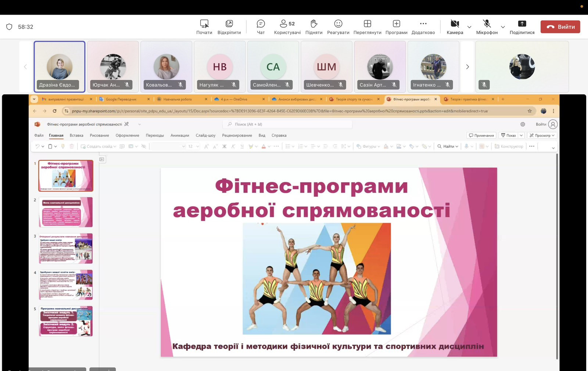Open the meeting apps (Програми) menu
Image resolution: width=588 pixels, height=371 pixels.
click(396, 27)
